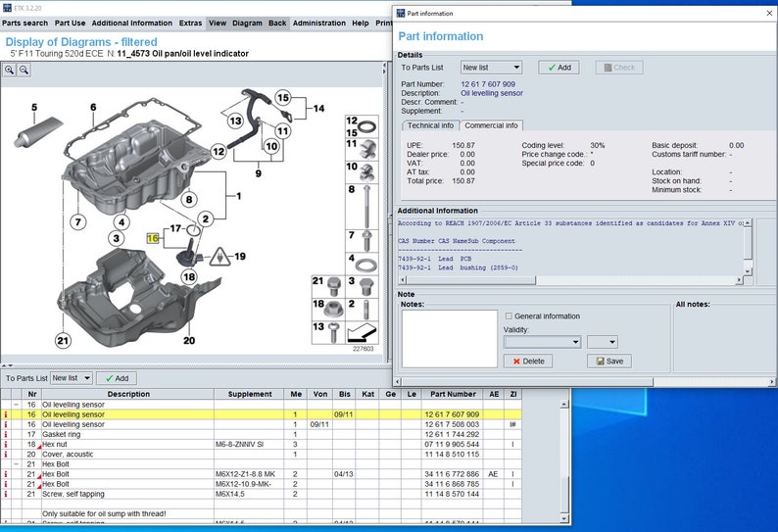Open the Part Use menu
This screenshot has width=778, height=532.
[70, 23]
